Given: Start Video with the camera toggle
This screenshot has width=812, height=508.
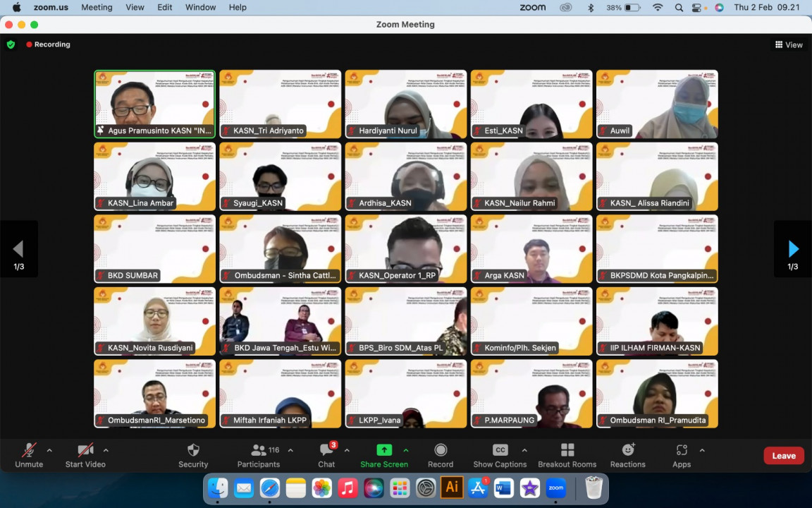Looking at the screenshot, I should (x=85, y=451).
